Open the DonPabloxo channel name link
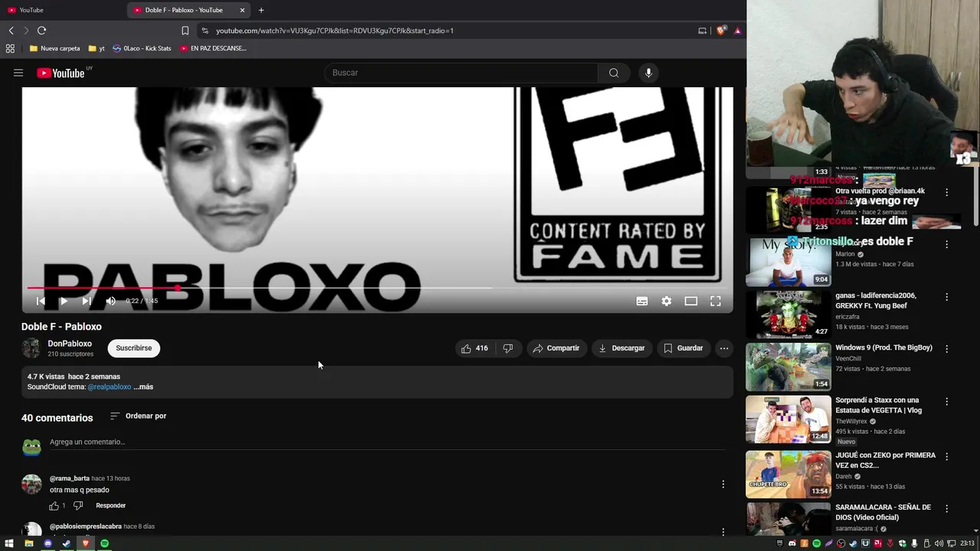980x551 pixels. 70,344
